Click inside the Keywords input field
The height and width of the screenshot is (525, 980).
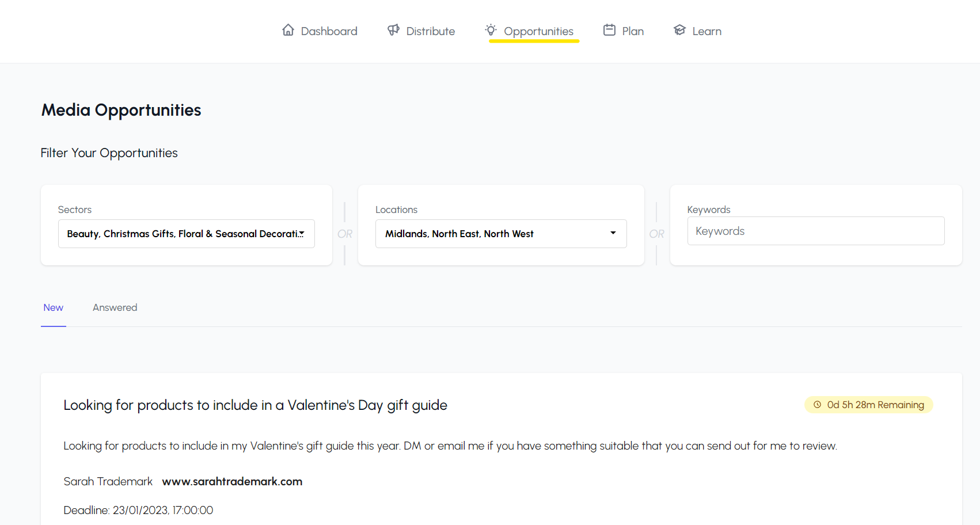[x=815, y=231]
